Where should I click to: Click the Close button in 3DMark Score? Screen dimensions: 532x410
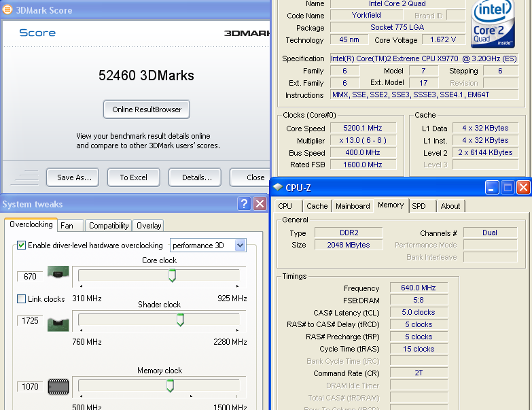click(250, 177)
